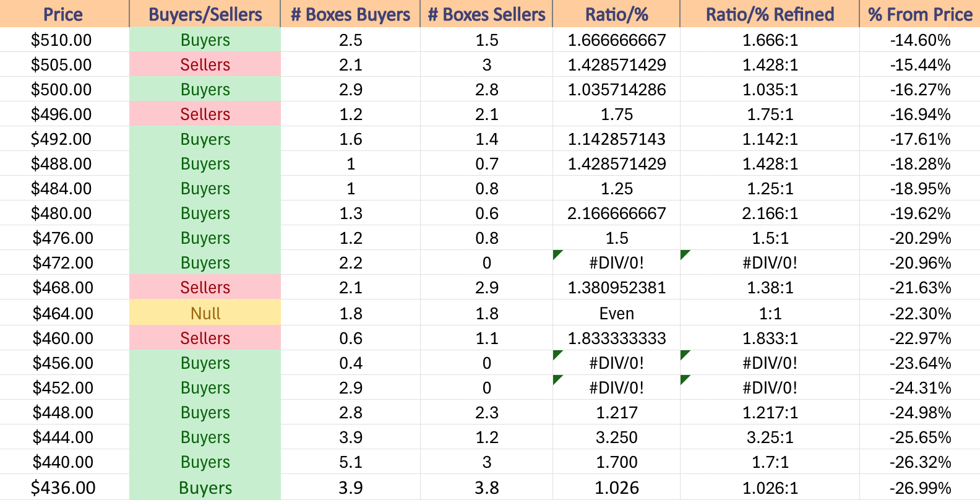Click the 3.250 ratio cell
The height and width of the screenshot is (500, 980).
(x=616, y=437)
